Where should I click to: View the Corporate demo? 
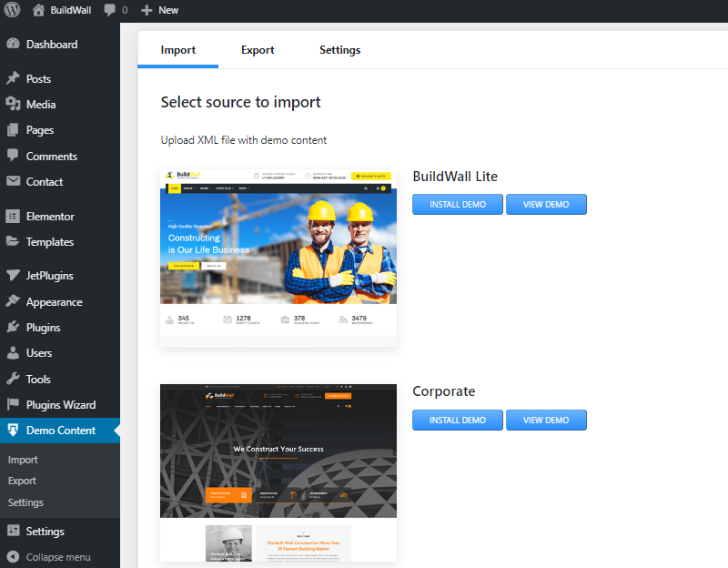[546, 420]
